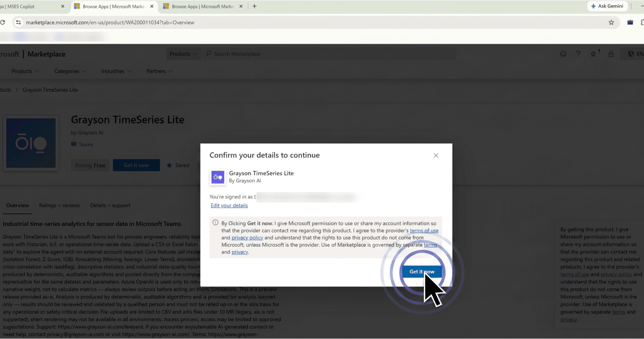
Task: Open the help question mark icon
Action: point(578,54)
